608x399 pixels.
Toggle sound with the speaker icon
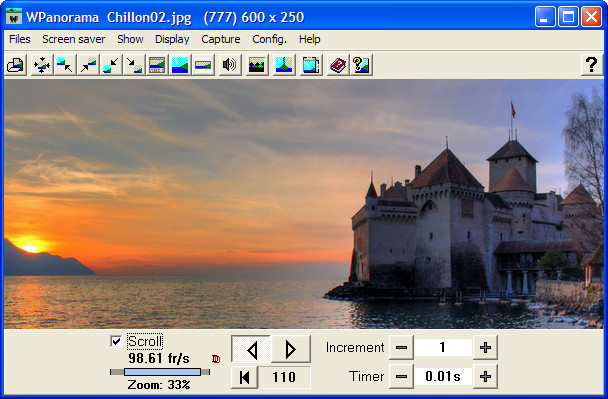click(229, 65)
